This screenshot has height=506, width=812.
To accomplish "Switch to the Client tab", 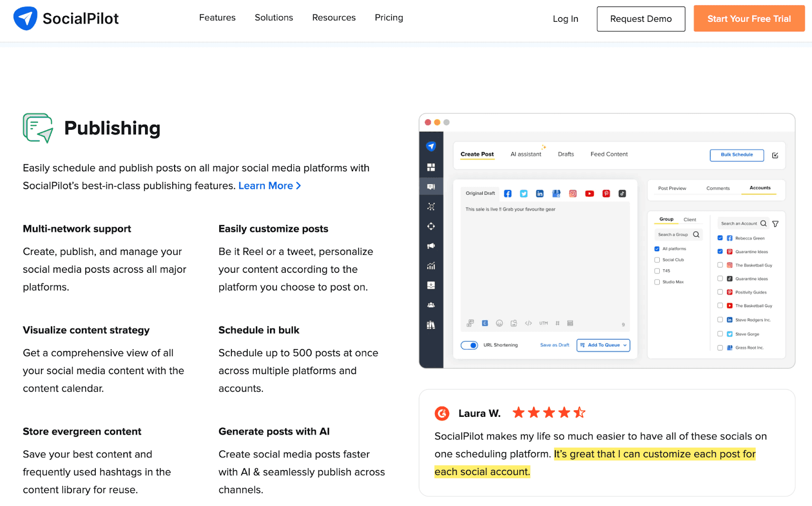I will [690, 220].
